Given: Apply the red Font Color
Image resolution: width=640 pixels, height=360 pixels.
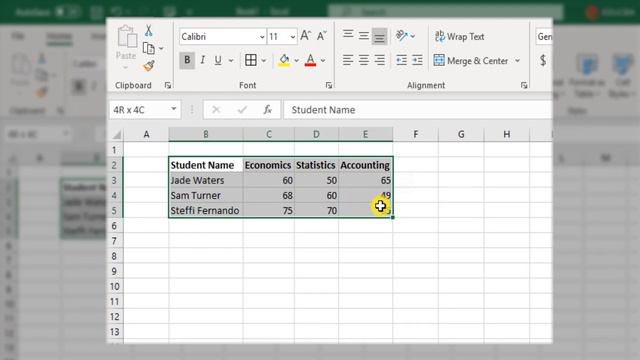Looking at the screenshot, I should coord(310,60).
